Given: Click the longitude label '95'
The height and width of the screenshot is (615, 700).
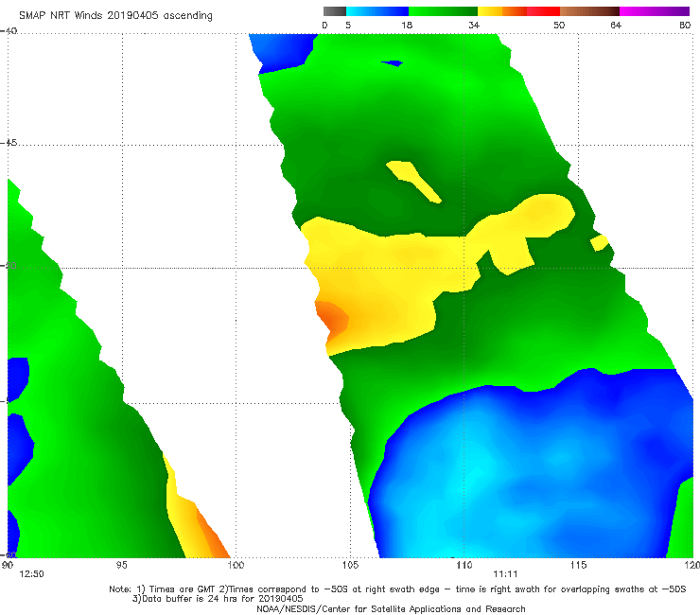Looking at the screenshot, I should click(x=121, y=565).
